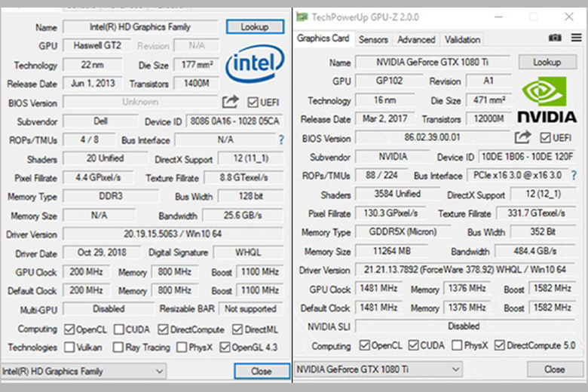This screenshot has width=588, height=392.
Task: Click Release Date field Mar 2, 2017
Action: (384, 118)
